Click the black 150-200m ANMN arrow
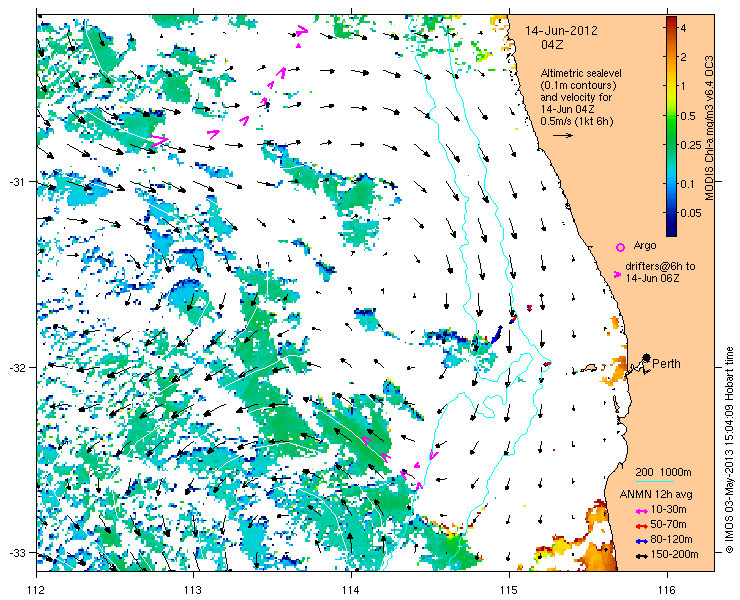The height and width of the screenshot is (600, 740). [640, 556]
